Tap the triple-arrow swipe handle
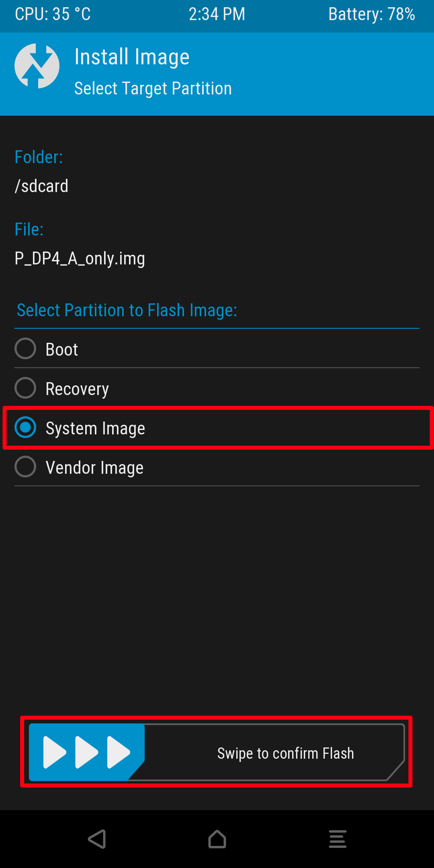The width and height of the screenshot is (434, 868). point(86,752)
